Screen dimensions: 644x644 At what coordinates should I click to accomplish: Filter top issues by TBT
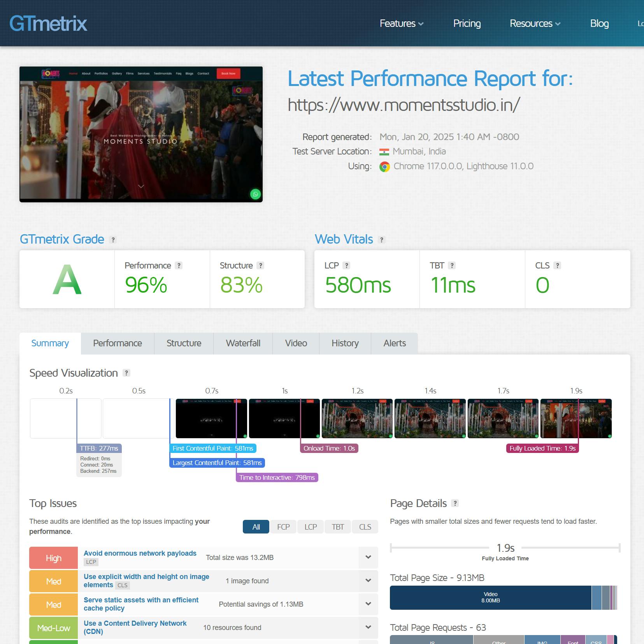(338, 527)
